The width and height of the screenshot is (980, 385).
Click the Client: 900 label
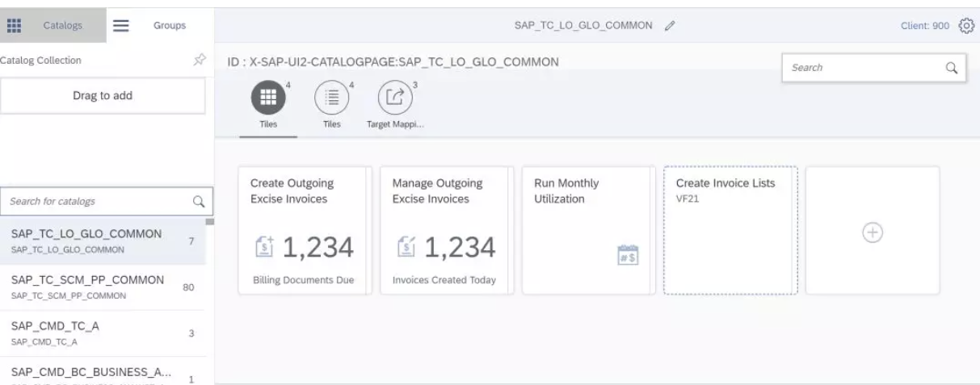926,25
